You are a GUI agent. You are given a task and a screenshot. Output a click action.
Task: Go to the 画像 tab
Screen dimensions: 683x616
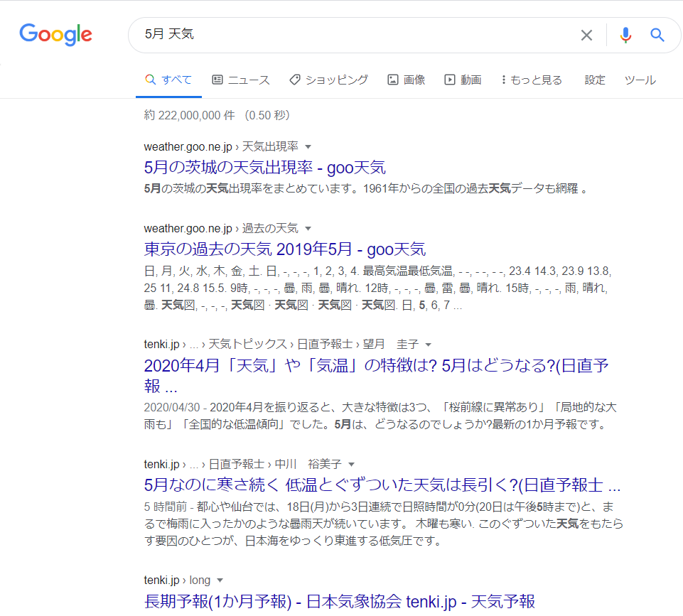pyautogui.click(x=406, y=80)
